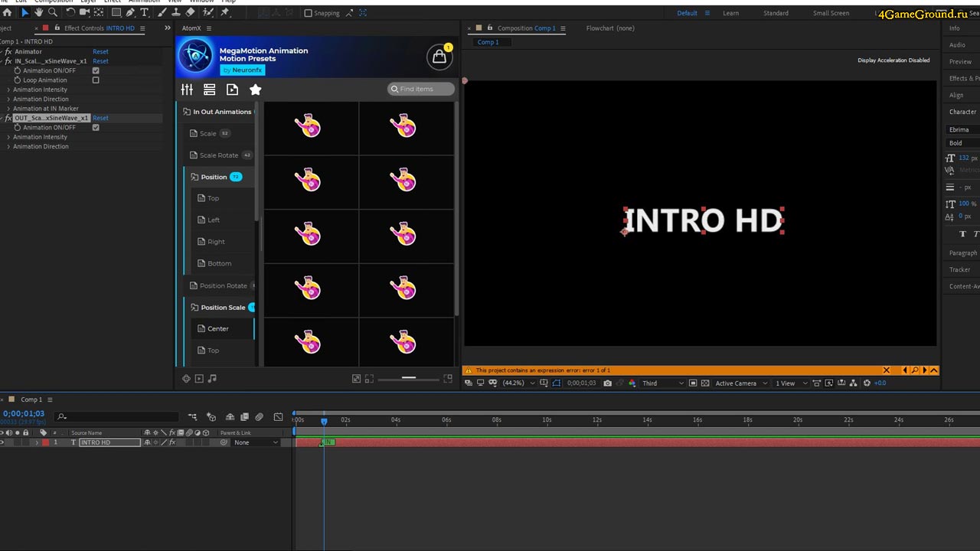Open the Third resolution dropdown
The width and height of the screenshot is (980, 551).
pyautogui.click(x=661, y=383)
